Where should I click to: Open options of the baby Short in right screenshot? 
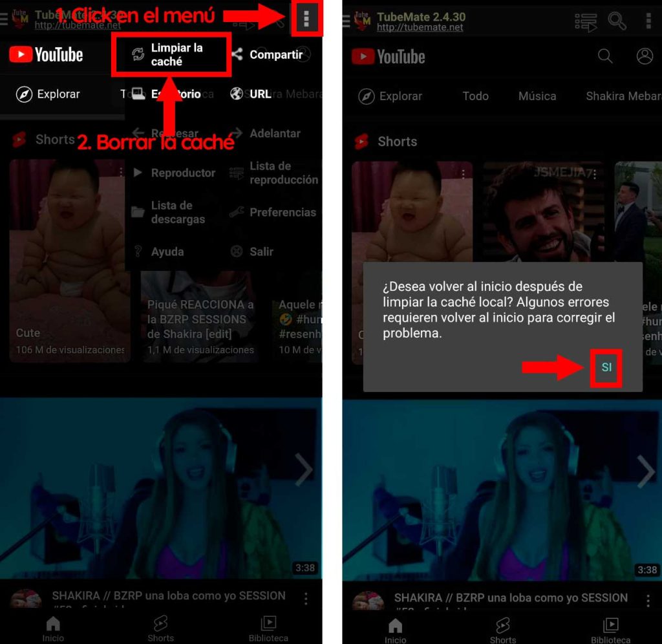(x=463, y=174)
